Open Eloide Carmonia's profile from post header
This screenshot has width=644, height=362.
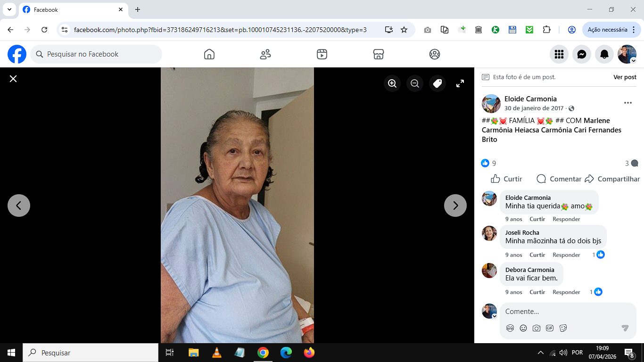pyautogui.click(x=530, y=99)
